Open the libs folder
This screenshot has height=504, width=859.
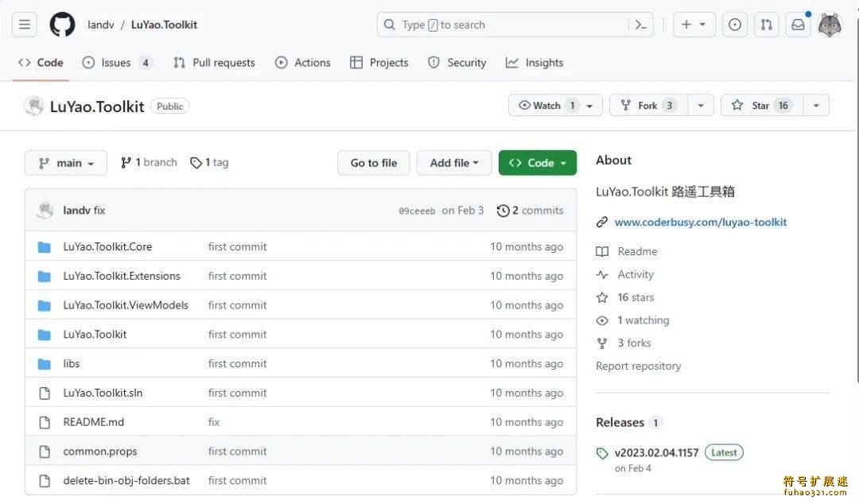click(72, 363)
